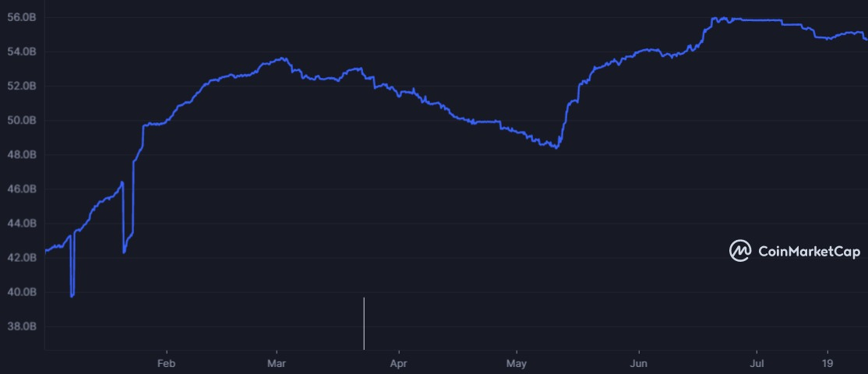Click the Apr label on the time axis

[x=399, y=364]
